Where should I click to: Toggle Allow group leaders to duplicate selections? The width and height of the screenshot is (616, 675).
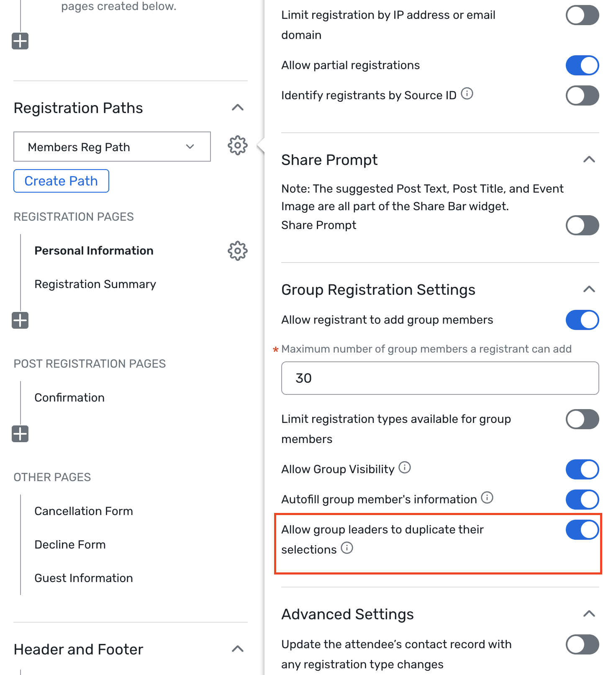pyautogui.click(x=582, y=530)
